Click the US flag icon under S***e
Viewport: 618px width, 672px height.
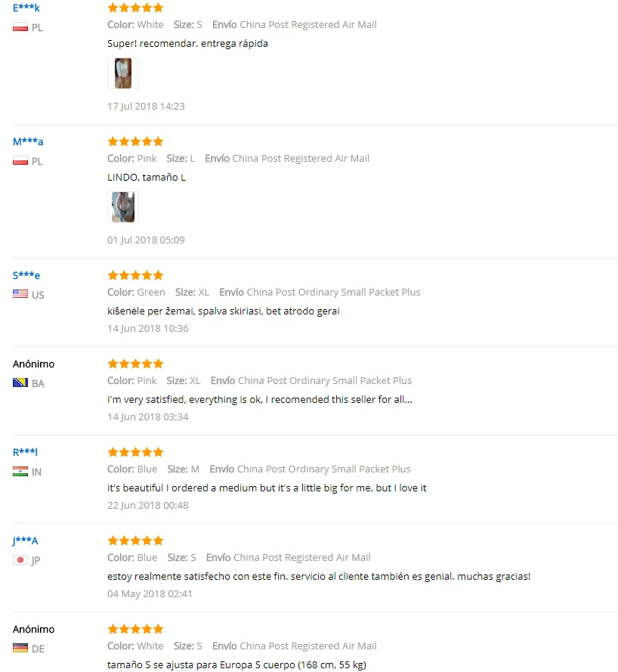(20, 294)
